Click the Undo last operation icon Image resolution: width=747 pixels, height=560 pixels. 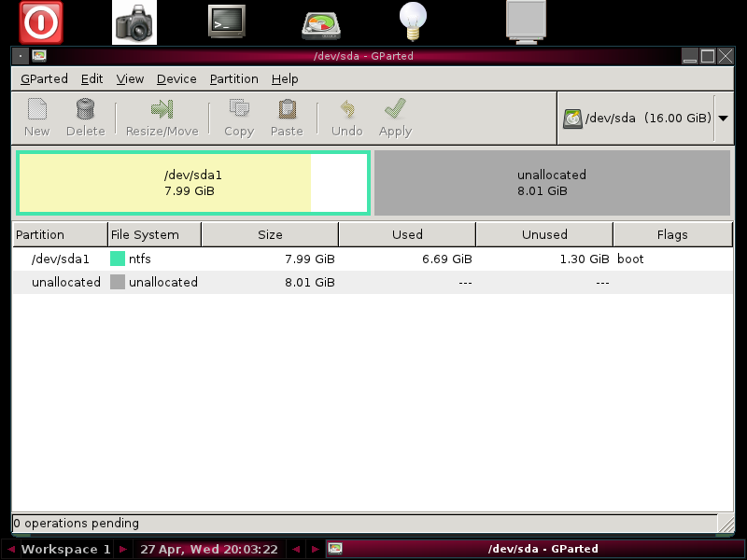[x=347, y=109]
